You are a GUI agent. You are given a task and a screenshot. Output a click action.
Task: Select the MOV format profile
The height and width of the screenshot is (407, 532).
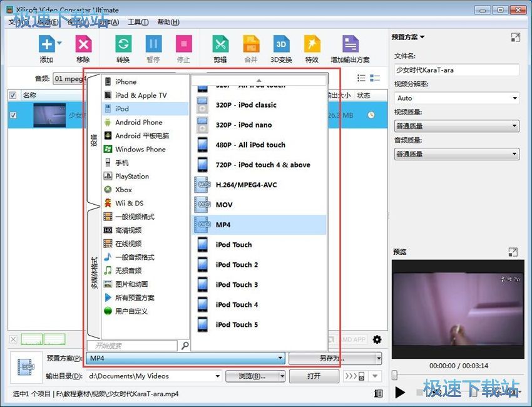tap(259, 205)
